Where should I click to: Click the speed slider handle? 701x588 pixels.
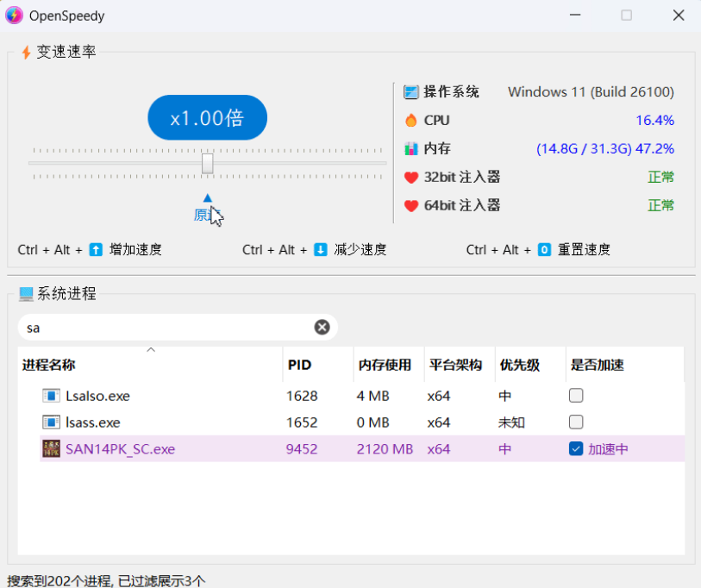[208, 163]
